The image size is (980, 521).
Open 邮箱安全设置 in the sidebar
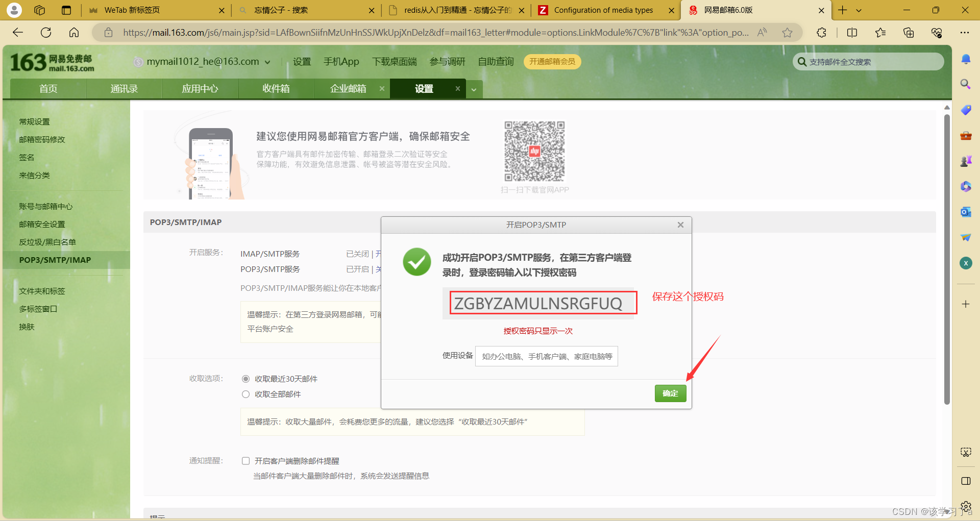(42, 224)
